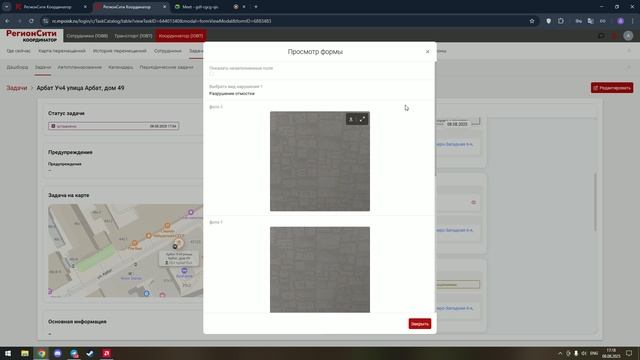
Task: Click the РегионСити Координатор logo
Action: pos(31,36)
